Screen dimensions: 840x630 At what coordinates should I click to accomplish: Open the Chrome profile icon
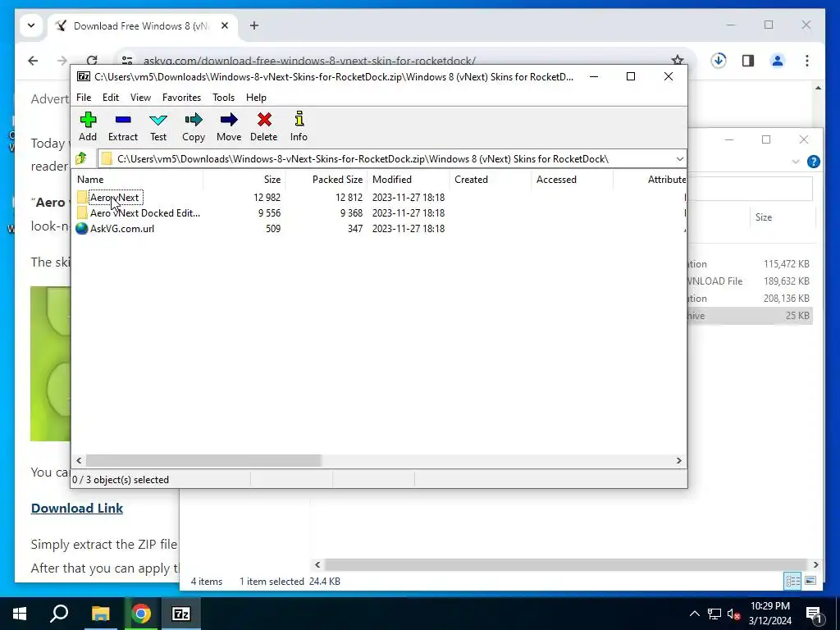(x=778, y=61)
